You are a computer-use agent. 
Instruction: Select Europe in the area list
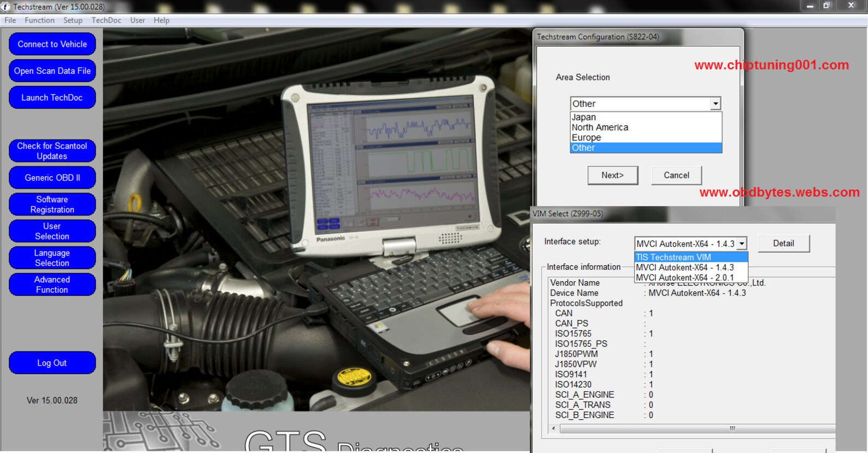pyautogui.click(x=646, y=137)
